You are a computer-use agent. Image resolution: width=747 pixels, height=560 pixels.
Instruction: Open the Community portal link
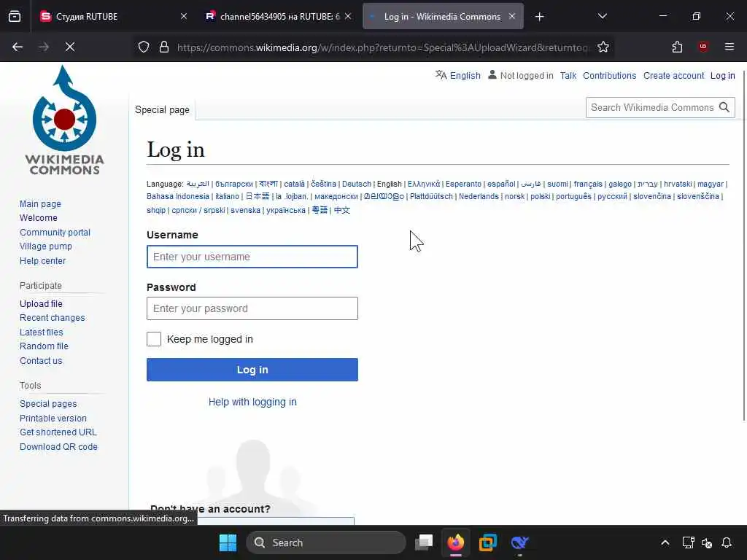[55, 233]
